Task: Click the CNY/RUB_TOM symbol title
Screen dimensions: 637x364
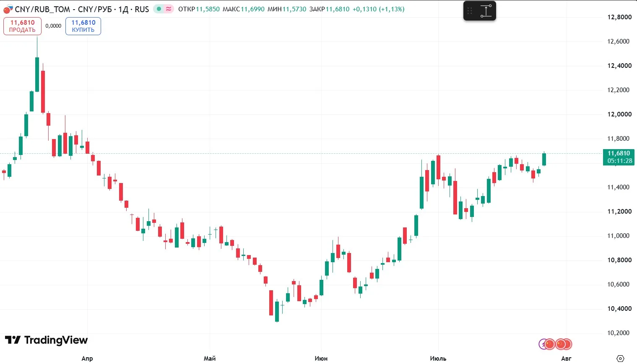Action: point(82,9)
